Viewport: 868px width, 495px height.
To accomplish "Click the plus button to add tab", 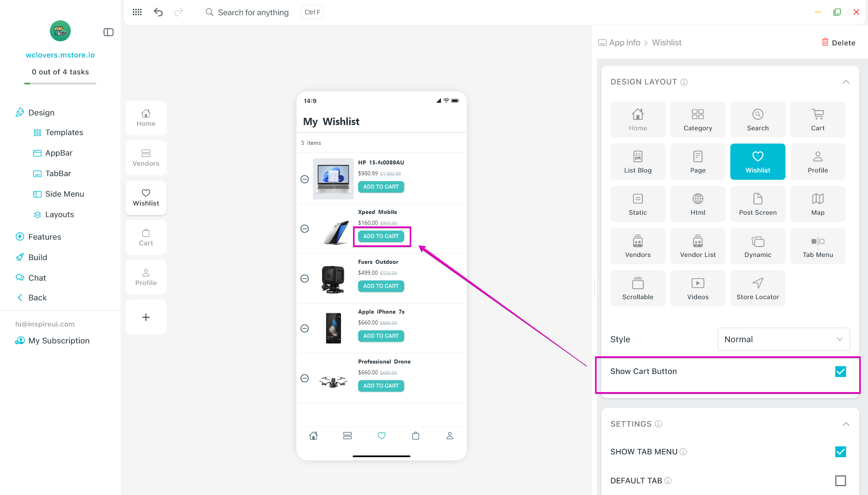I will (x=146, y=317).
